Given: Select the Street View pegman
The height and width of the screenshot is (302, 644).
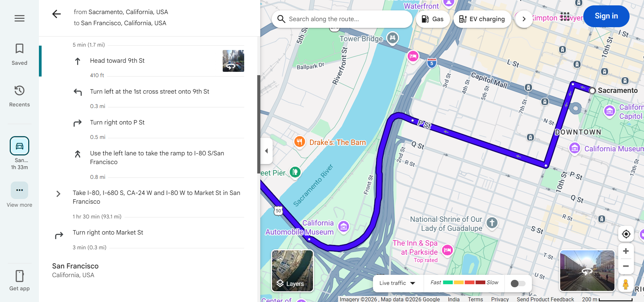Looking at the screenshot, I should [627, 284].
